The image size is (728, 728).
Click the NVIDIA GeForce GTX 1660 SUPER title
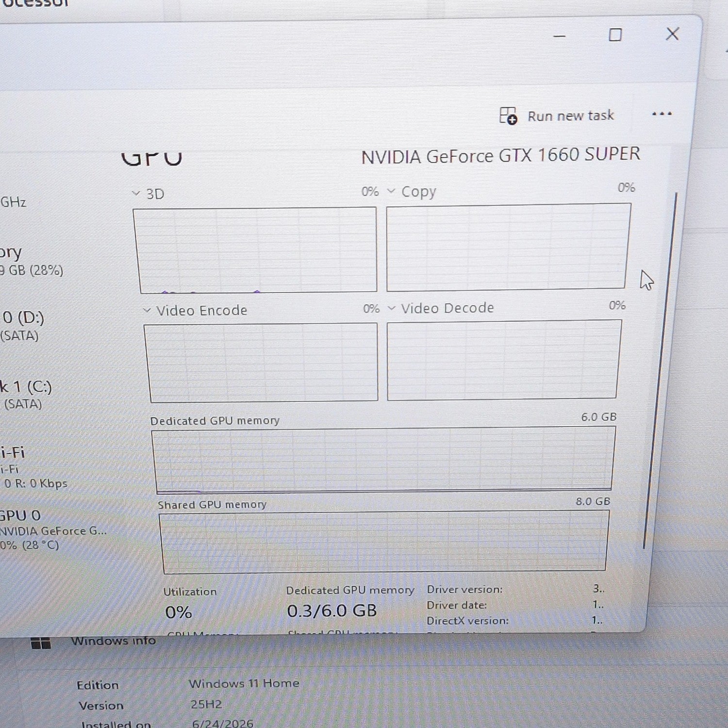[500, 156]
